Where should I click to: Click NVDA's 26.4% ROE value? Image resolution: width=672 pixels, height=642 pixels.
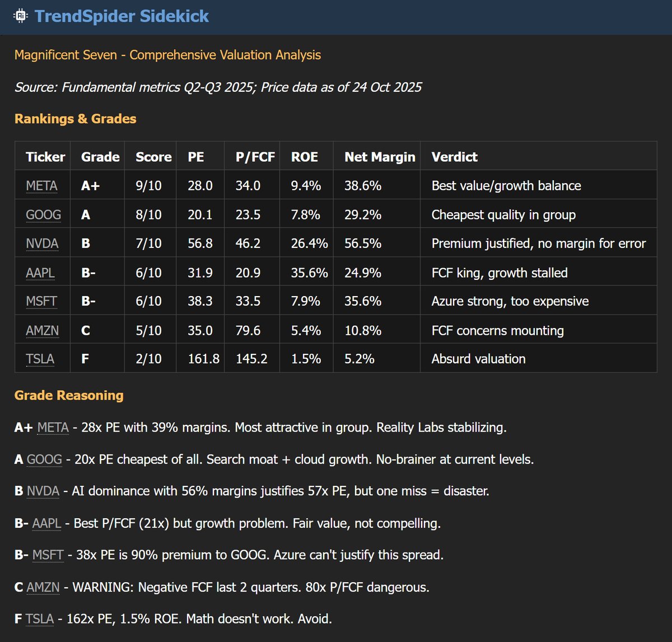[x=310, y=243]
